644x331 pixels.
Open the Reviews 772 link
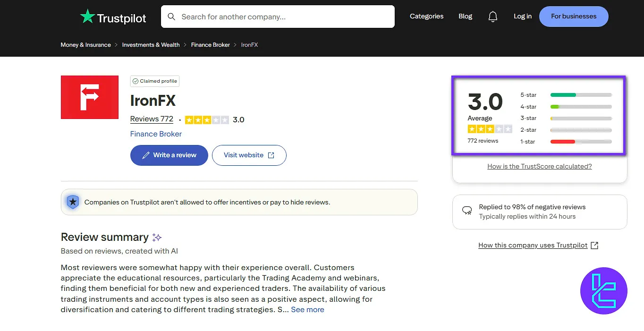pyautogui.click(x=151, y=119)
